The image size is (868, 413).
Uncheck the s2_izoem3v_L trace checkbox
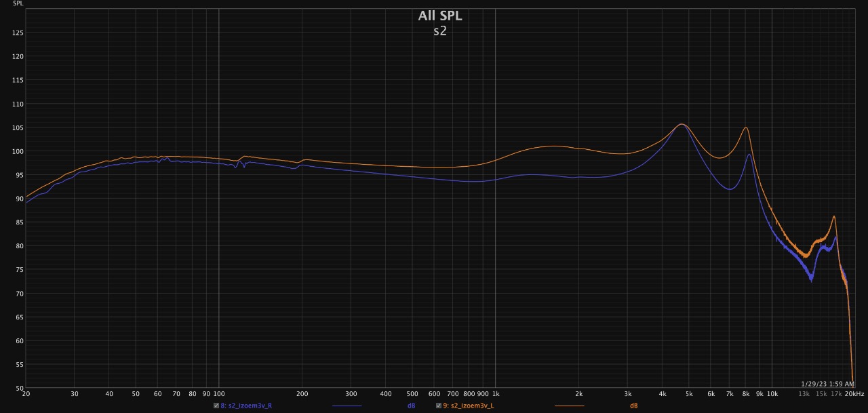(438, 406)
